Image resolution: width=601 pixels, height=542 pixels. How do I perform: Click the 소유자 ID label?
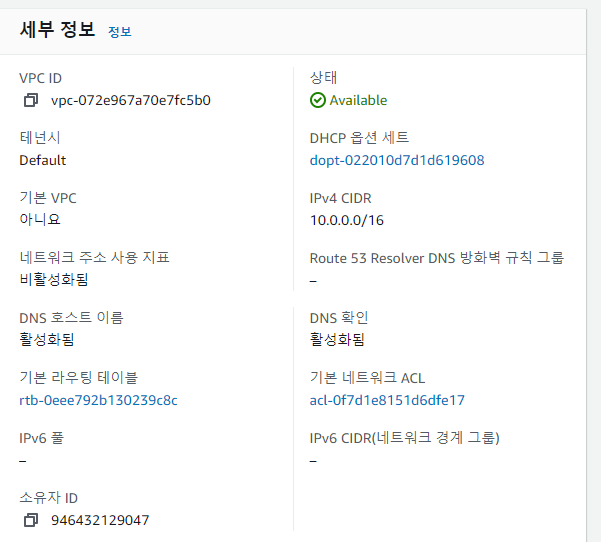pyautogui.click(x=49, y=498)
